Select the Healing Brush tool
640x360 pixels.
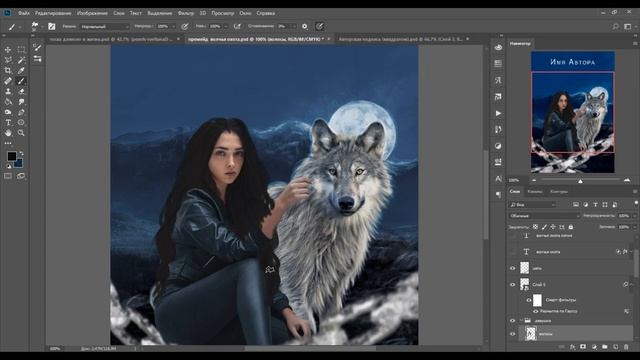pos(8,81)
